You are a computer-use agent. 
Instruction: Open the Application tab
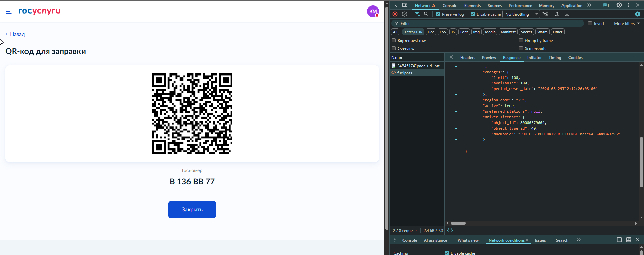coord(572,6)
